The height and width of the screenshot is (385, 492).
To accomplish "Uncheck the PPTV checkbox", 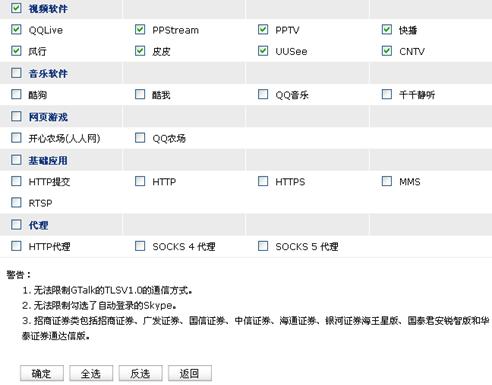I will click(263, 30).
